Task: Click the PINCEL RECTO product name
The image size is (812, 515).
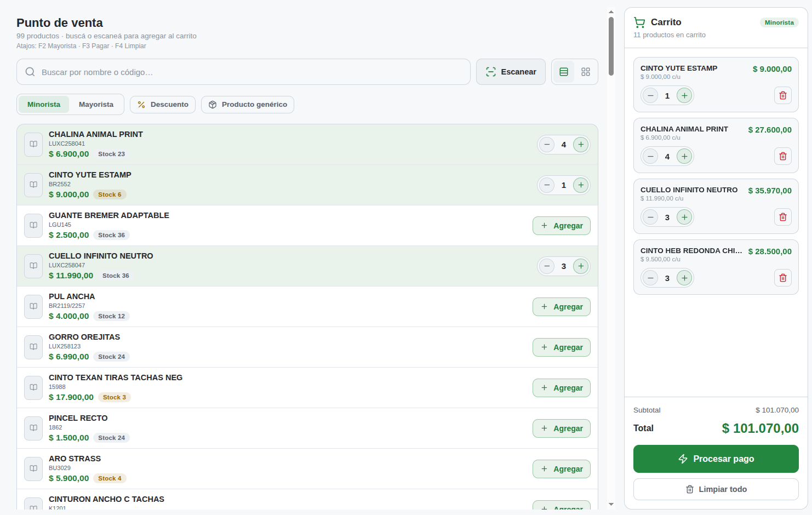Action: tap(78, 418)
